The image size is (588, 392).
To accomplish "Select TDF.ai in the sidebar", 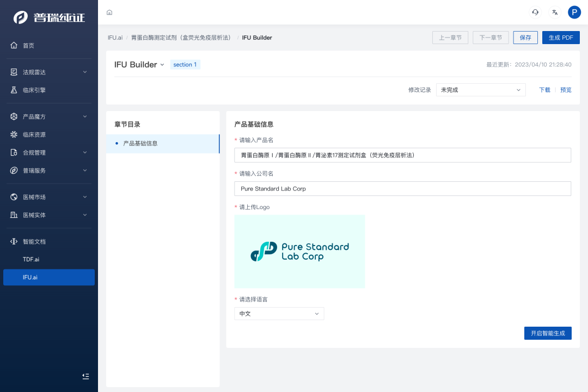I will click(31, 260).
